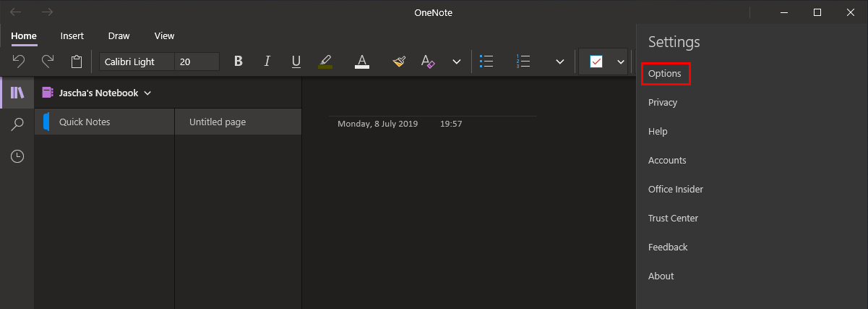Click the purple notebook icon
The height and width of the screenshot is (309, 868).
coord(48,93)
